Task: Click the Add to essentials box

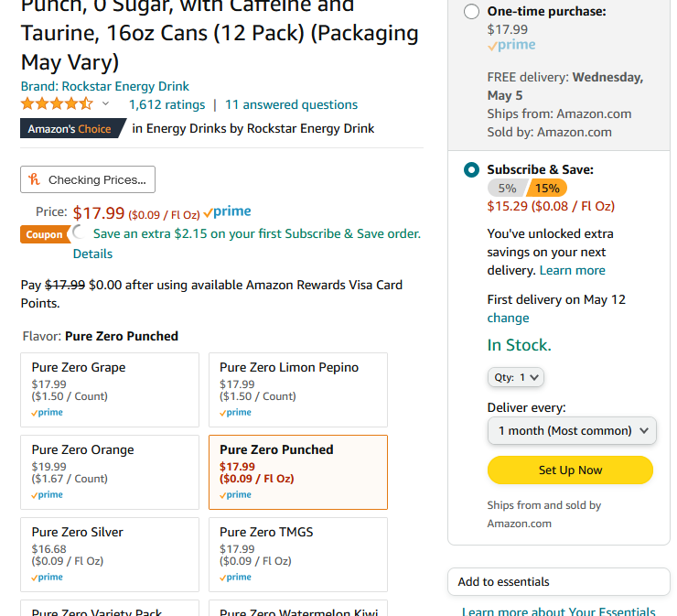Action: click(x=558, y=581)
